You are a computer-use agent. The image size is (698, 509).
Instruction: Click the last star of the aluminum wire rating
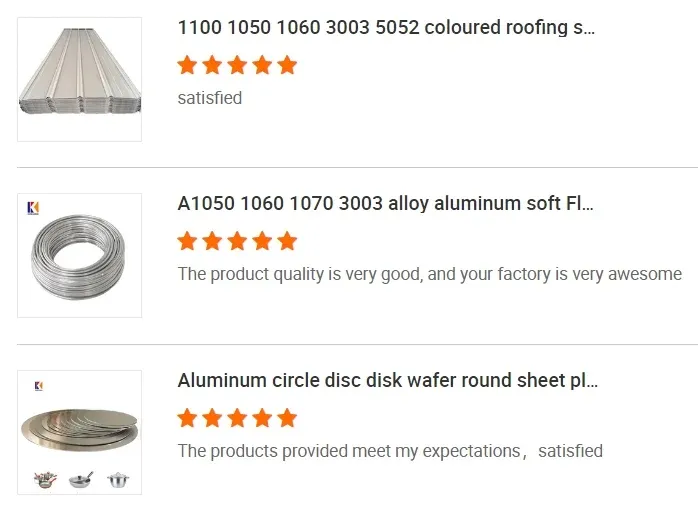pos(287,241)
